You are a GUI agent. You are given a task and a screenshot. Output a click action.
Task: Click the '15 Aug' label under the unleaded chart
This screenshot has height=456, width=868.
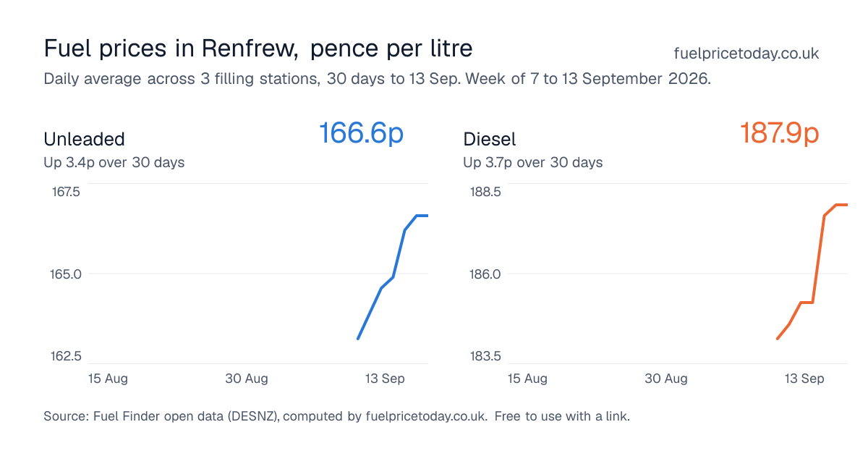coord(108,379)
